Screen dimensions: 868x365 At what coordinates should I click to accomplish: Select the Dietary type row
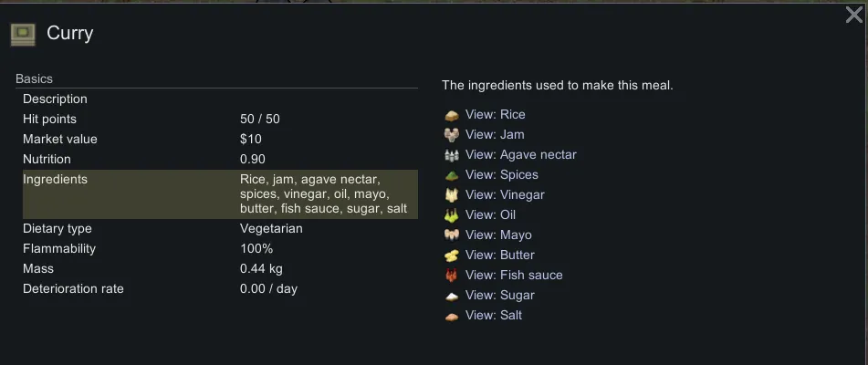coord(216,229)
